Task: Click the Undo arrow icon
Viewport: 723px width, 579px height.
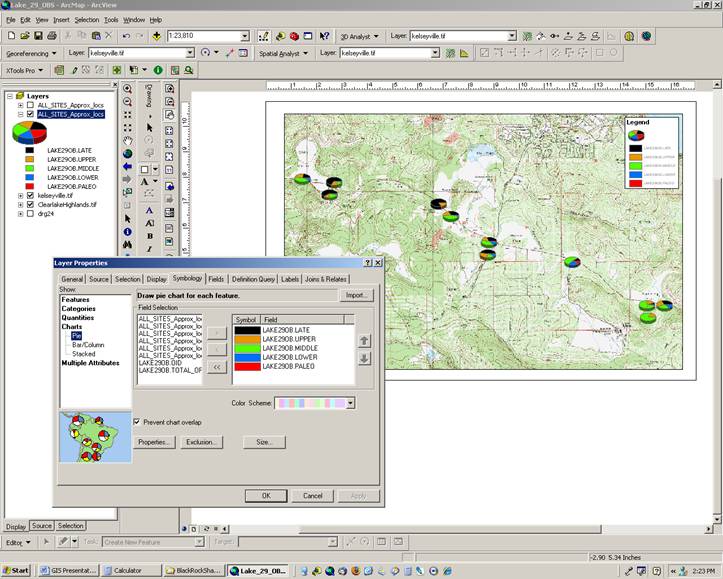Action: tap(126, 36)
